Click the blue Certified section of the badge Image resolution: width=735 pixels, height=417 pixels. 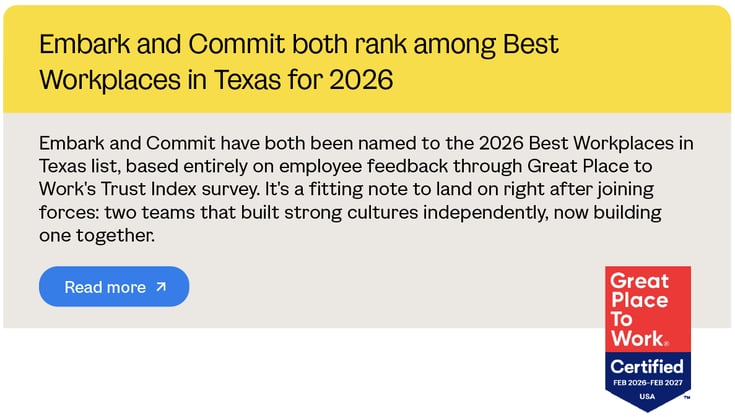[x=648, y=379]
